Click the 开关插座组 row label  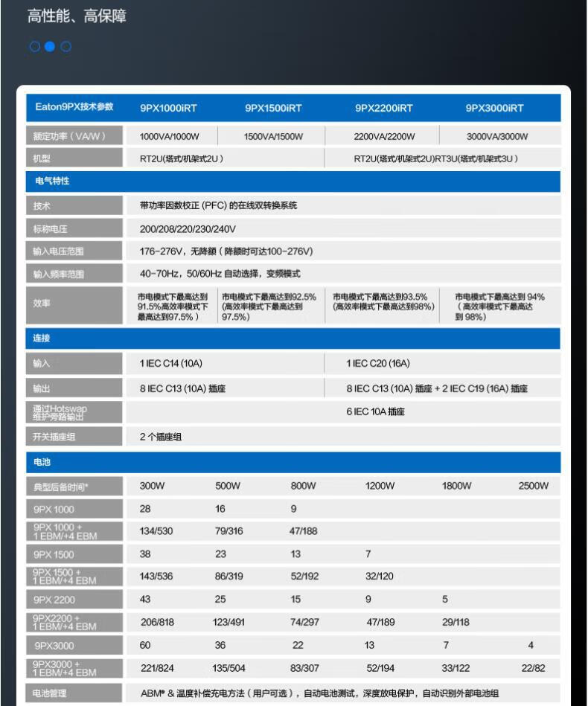pos(74,436)
